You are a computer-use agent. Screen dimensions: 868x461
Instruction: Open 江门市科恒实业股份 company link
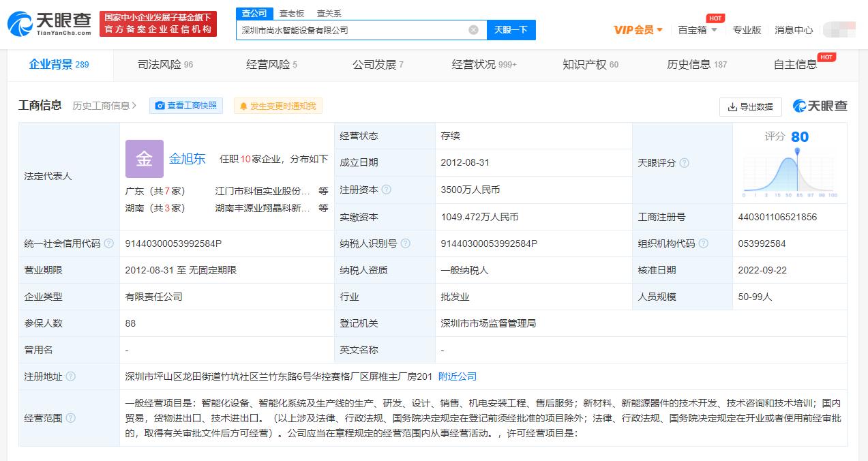click(263, 191)
